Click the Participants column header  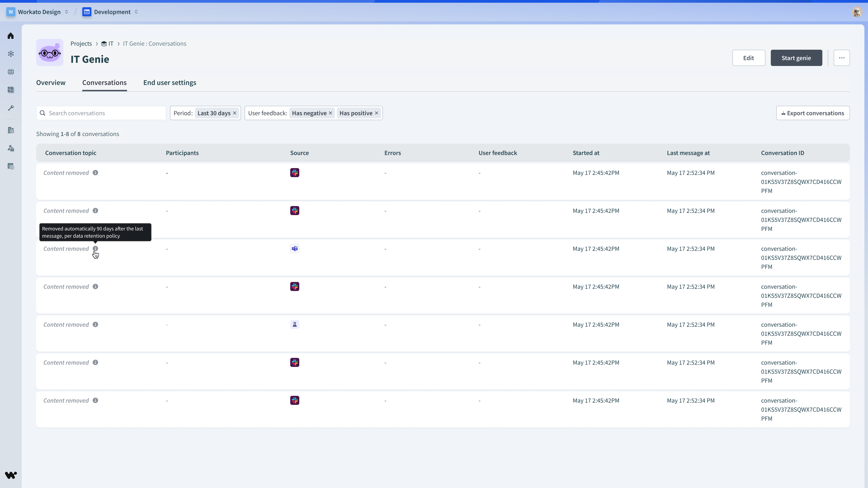[x=182, y=153]
